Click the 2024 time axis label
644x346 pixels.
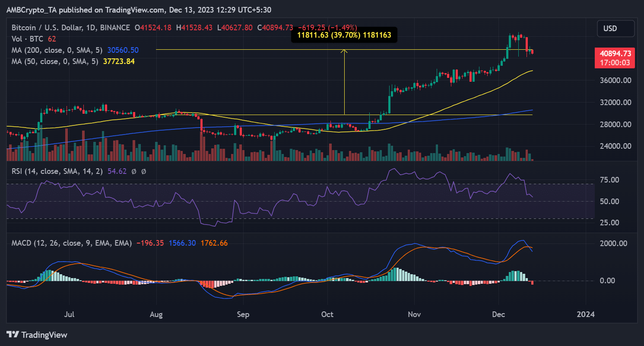(x=586, y=314)
